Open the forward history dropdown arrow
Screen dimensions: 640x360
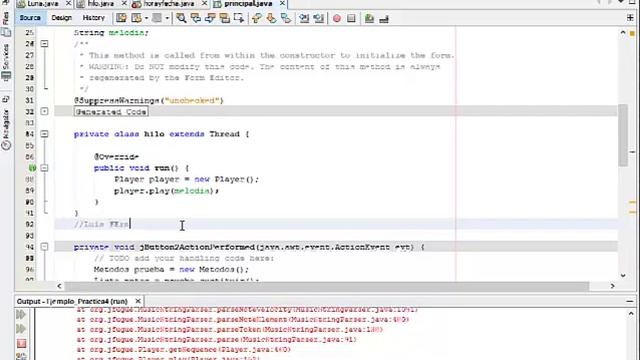tap(167, 18)
